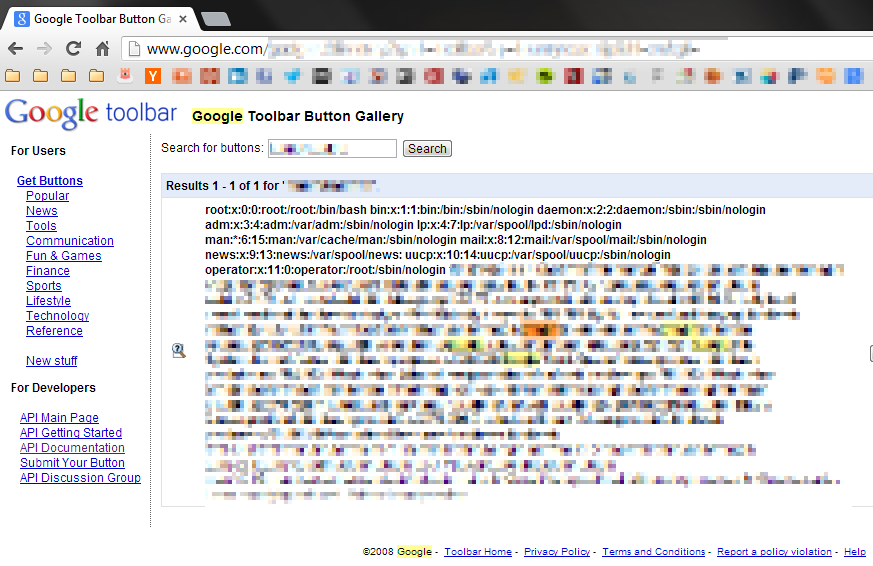Open the News category link
This screenshot has width=873, height=566.
42,211
